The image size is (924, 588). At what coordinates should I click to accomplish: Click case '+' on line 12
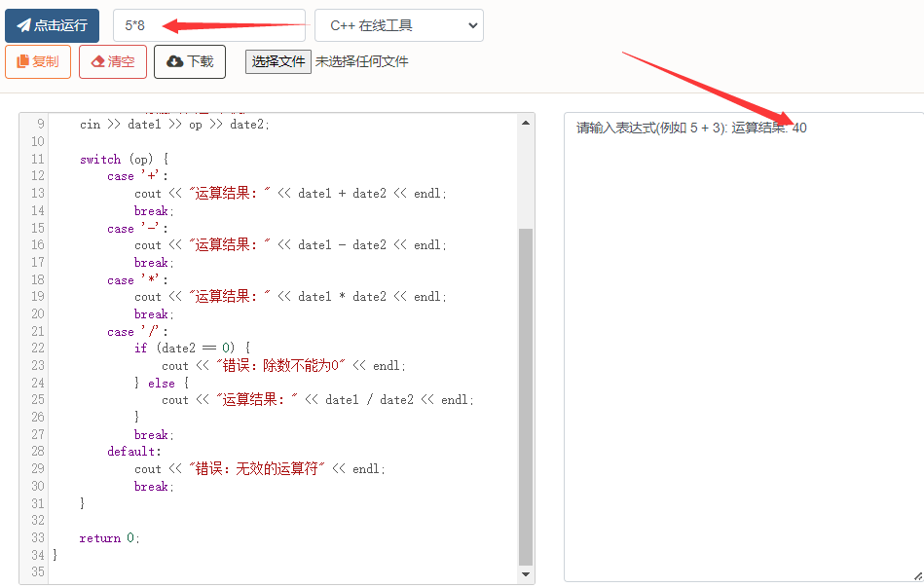click(137, 176)
